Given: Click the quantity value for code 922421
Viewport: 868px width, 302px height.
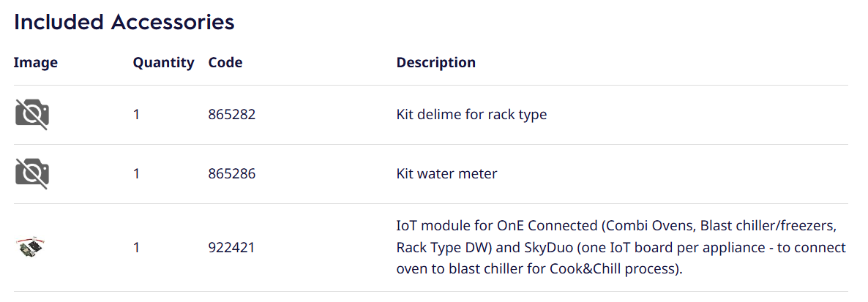Looking at the screenshot, I should coord(137,248).
